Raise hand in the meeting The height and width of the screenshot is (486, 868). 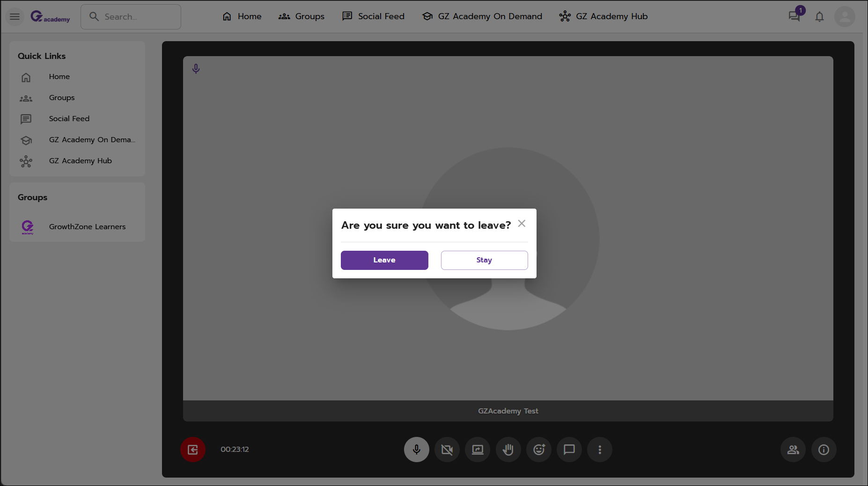tap(508, 450)
